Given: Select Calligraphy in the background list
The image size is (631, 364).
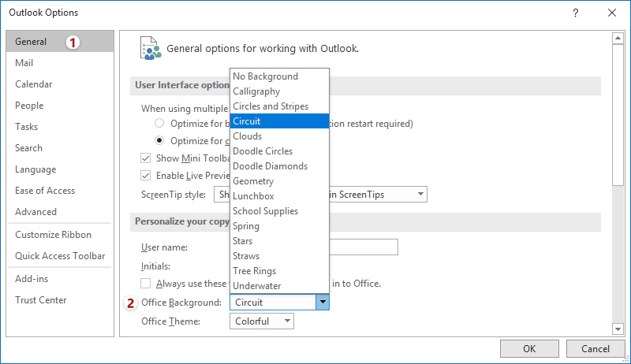Looking at the screenshot, I should click(256, 91).
